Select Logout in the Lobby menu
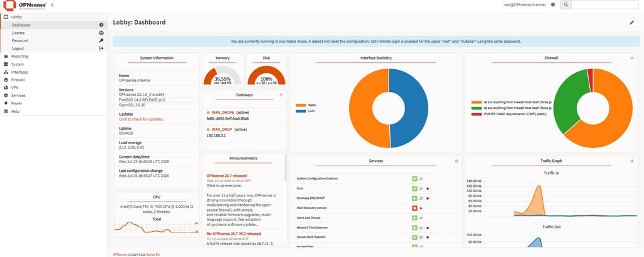The height and width of the screenshot is (257, 644). click(53, 49)
